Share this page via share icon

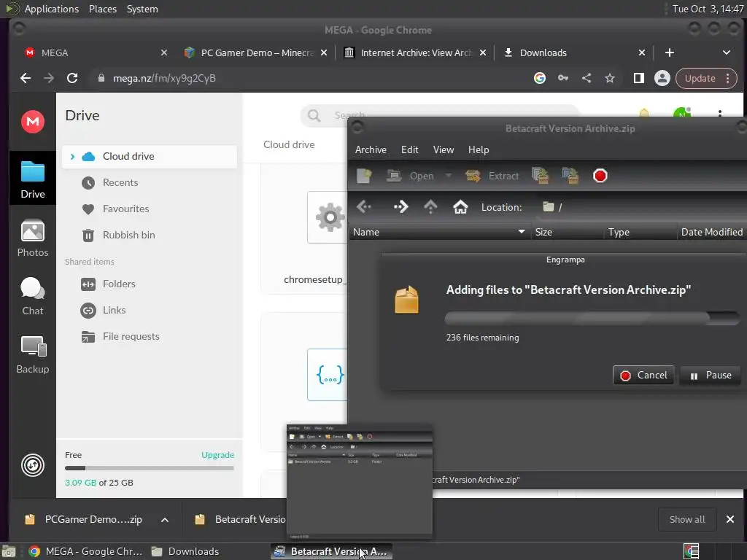pos(587,78)
